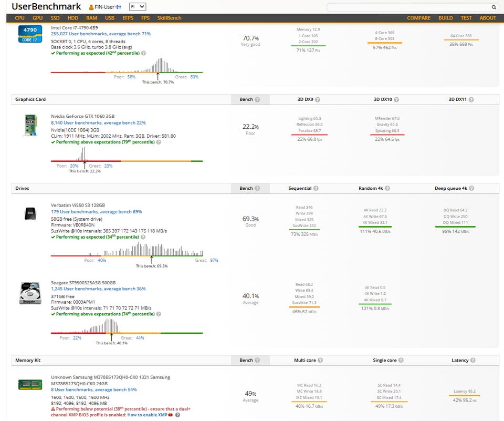Open the SSD Poor 40% link
This screenshot has width=504, height=421.
coord(102,260)
